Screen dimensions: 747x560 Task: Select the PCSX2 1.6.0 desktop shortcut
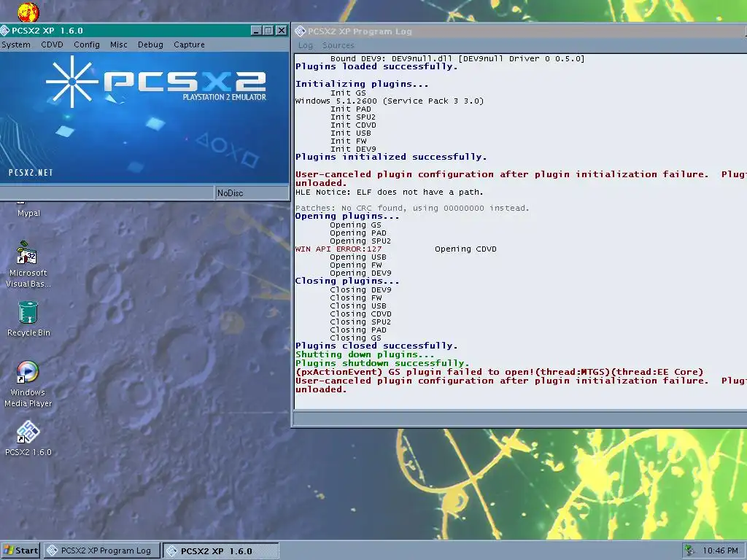(28, 438)
